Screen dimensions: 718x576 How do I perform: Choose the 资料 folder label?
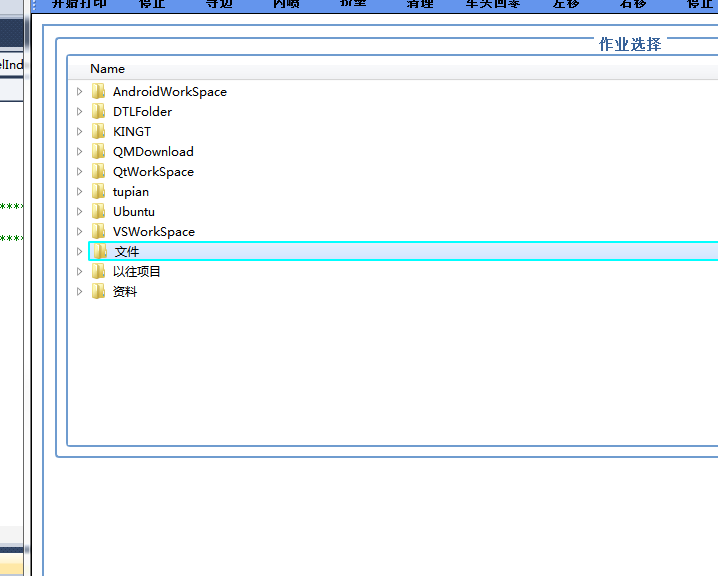(125, 292)
